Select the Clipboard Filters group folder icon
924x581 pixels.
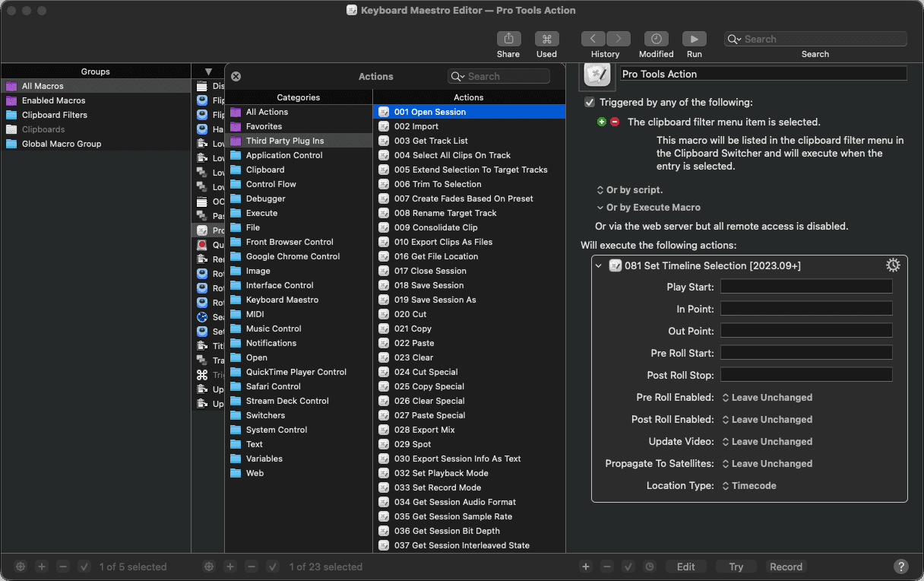tap(11, 115)
